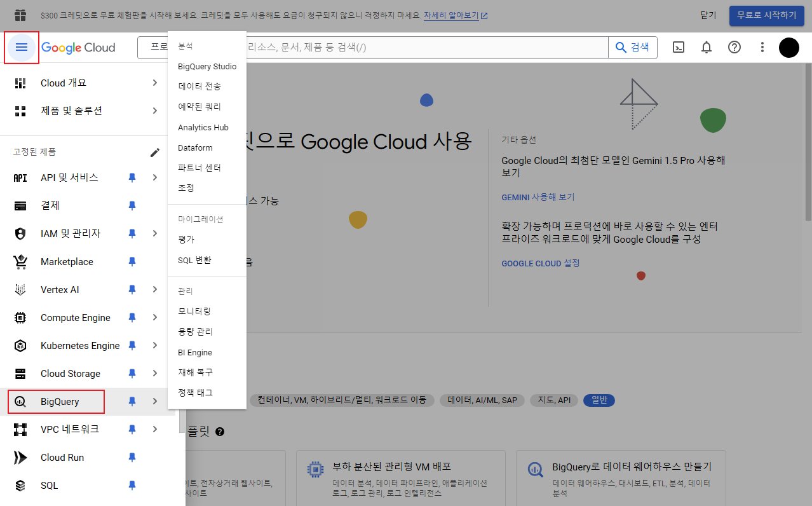Unpin Kubernetes Engine from pinned products

(x=132, y=346)
